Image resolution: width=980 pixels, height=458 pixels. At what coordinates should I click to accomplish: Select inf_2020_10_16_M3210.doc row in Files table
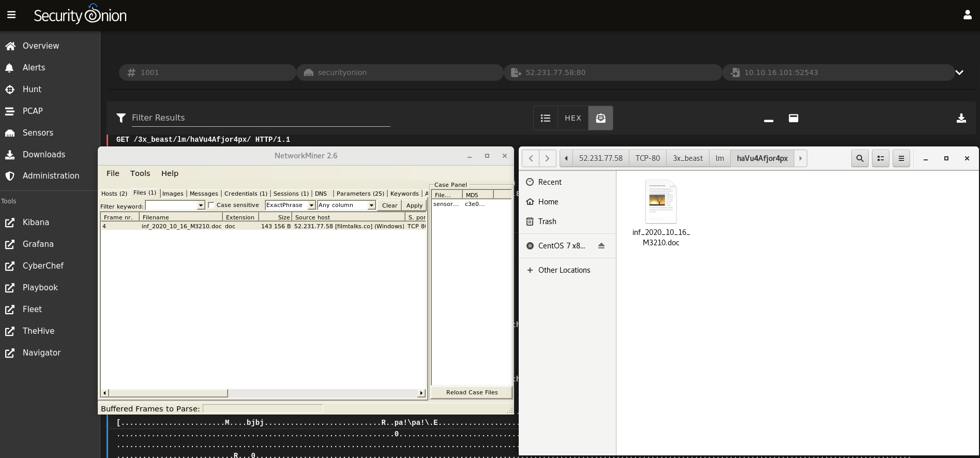(264, 226)
